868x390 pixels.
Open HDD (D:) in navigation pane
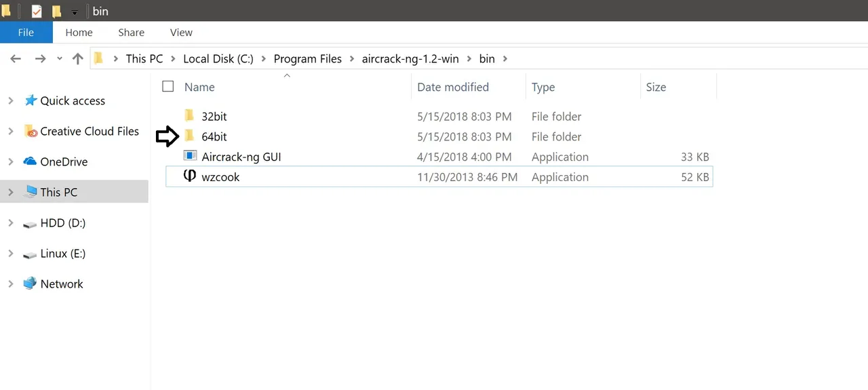(62, 223)
